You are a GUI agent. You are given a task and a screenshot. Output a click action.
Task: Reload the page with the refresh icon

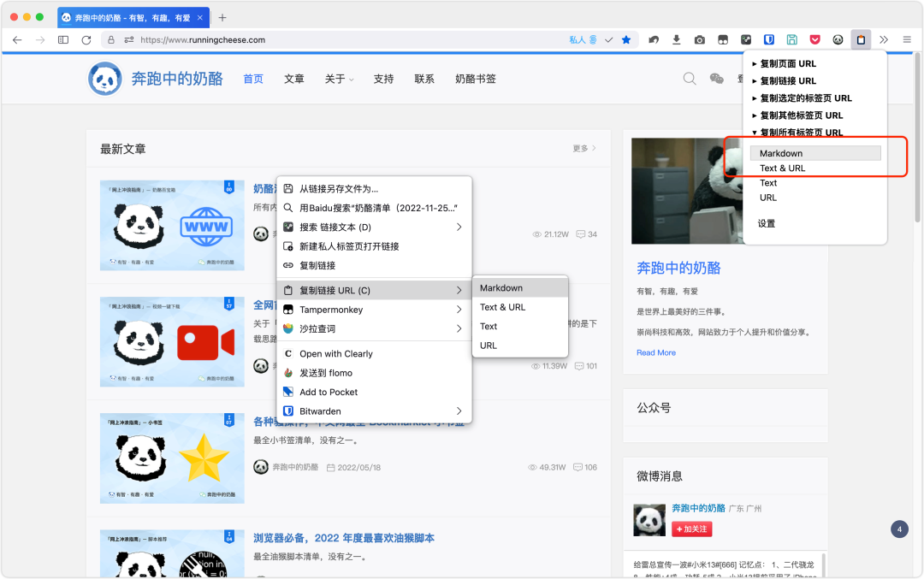click(86, 40)
